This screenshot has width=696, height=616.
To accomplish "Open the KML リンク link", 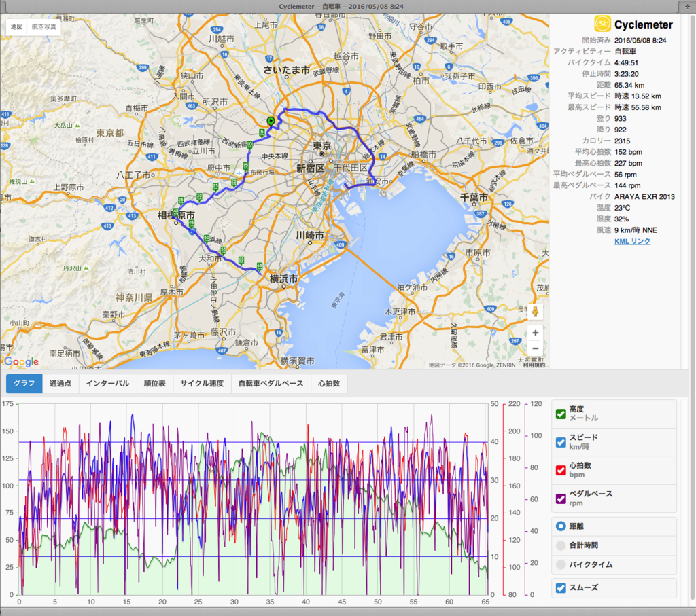I will tap(633, 241).
